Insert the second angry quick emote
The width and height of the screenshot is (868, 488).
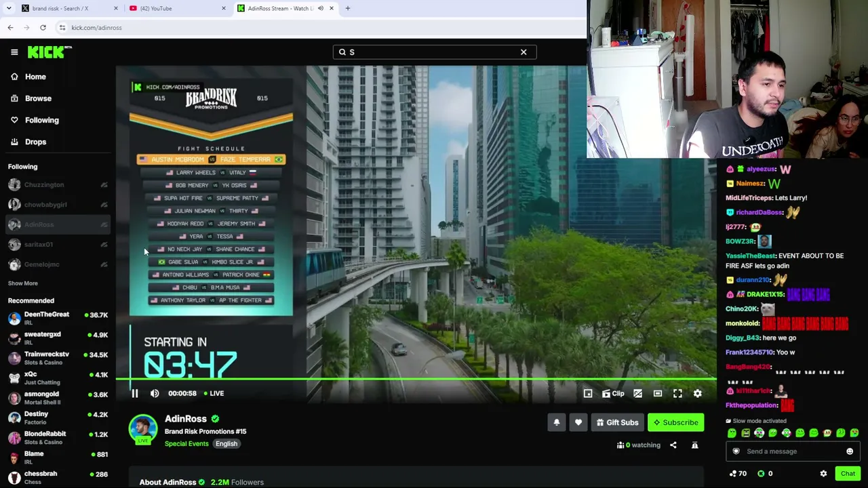(x=745, y=433)
